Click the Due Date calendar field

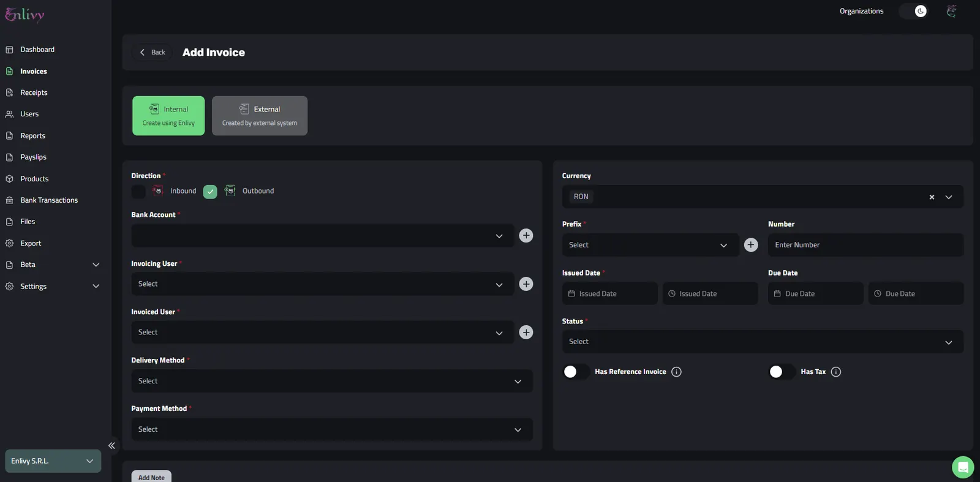(816, 294)
